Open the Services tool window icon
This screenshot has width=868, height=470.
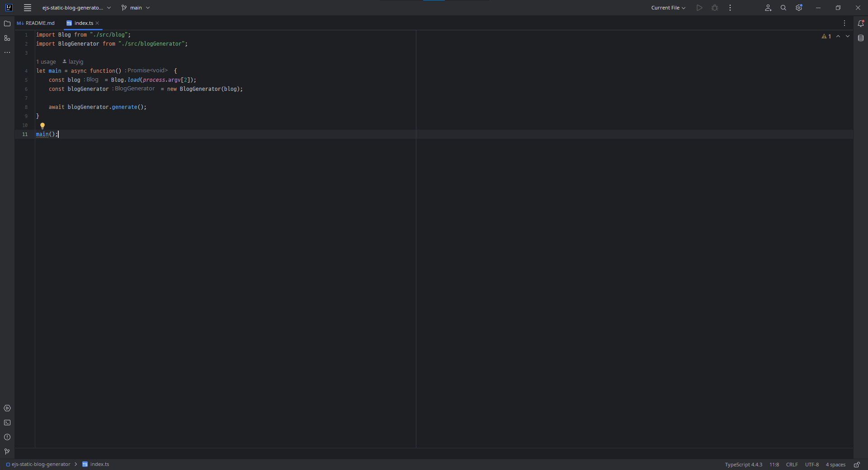pos(7,408)
